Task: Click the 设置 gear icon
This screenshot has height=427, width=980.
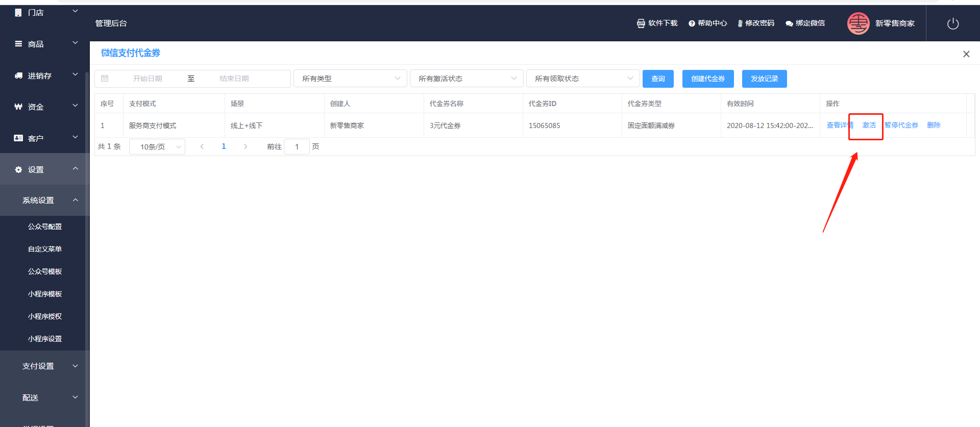Action: point(18,169)
